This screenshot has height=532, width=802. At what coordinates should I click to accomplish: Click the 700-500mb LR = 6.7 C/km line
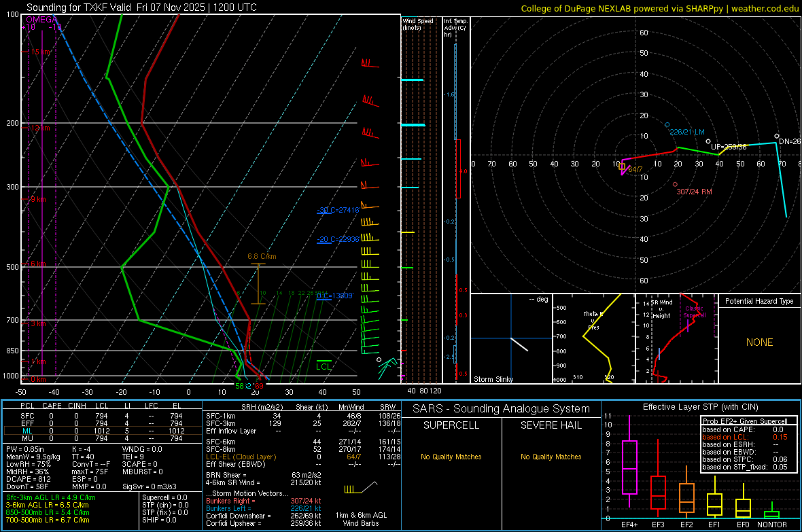tap(48, 520)
